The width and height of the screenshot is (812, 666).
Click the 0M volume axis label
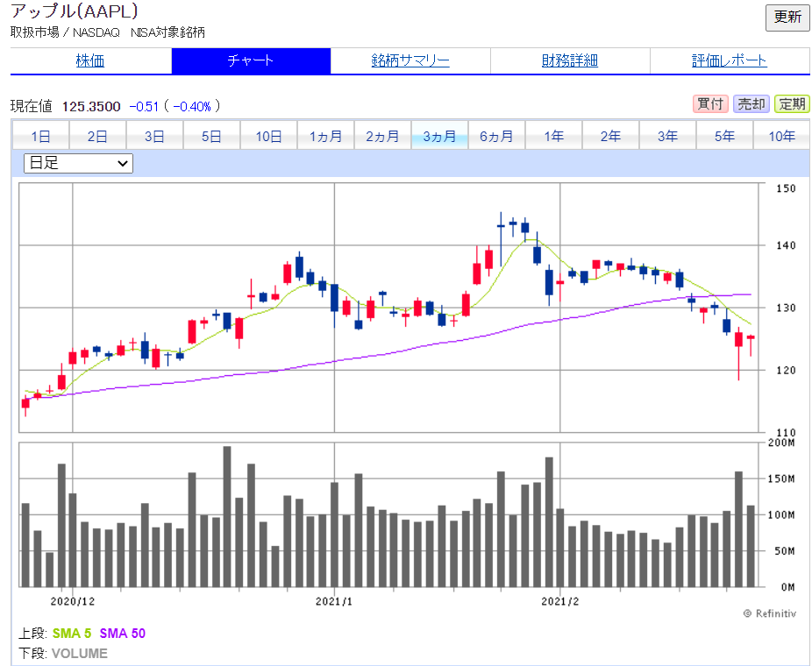point(787,587)
